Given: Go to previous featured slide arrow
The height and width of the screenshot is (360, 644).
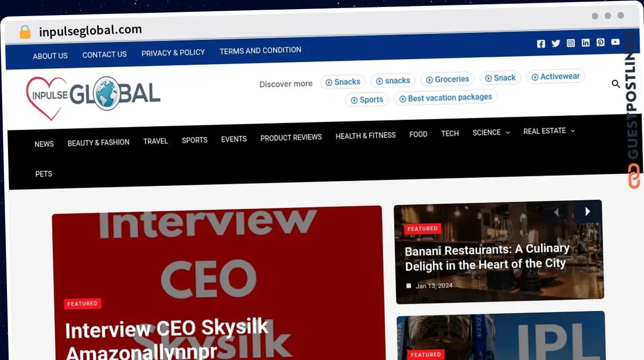Looking at the screenshot, I should 557,212.
